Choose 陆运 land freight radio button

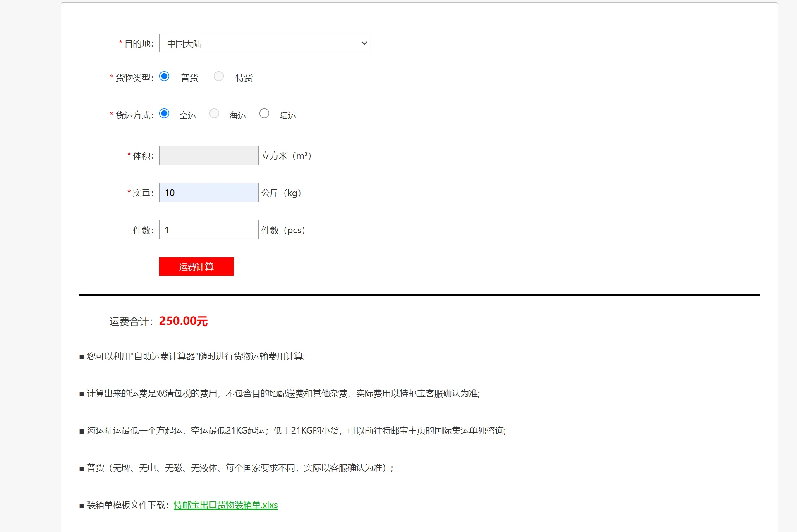pyautogui.click(x=264, y=114)
